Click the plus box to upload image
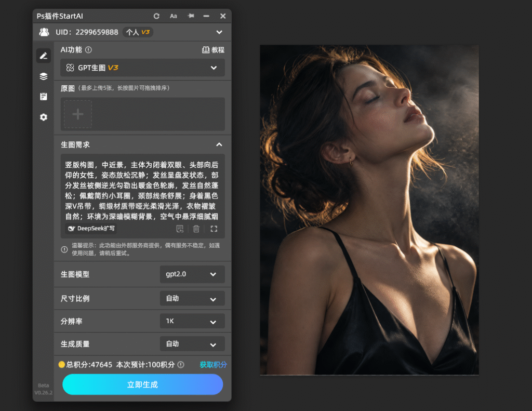532x411 pixels. pos(78,114)
